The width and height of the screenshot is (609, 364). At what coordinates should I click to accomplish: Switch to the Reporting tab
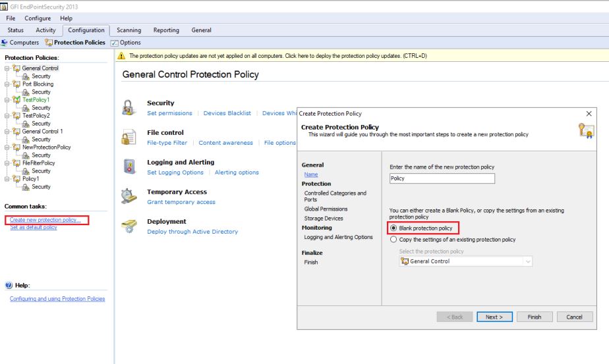coord(166,30)
